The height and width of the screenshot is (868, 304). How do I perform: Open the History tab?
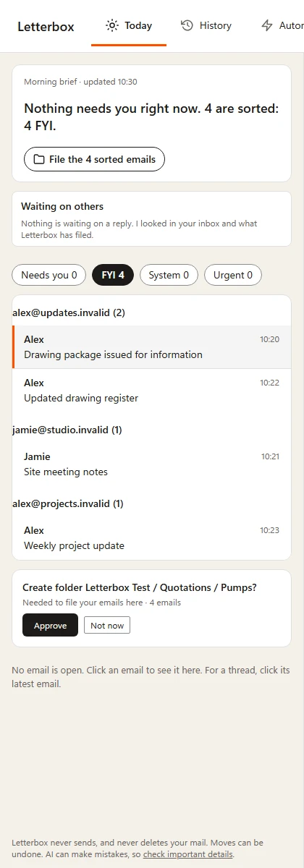206,26
